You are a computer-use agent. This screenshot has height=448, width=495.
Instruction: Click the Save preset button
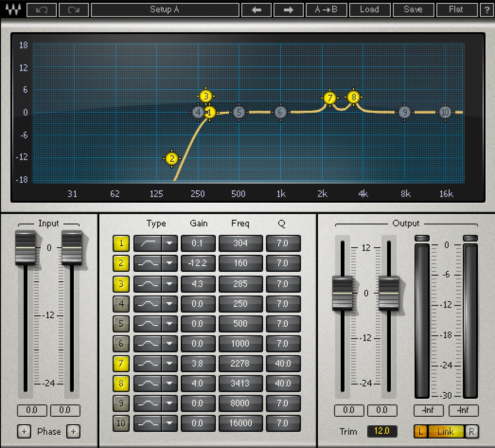coord(413,10)
